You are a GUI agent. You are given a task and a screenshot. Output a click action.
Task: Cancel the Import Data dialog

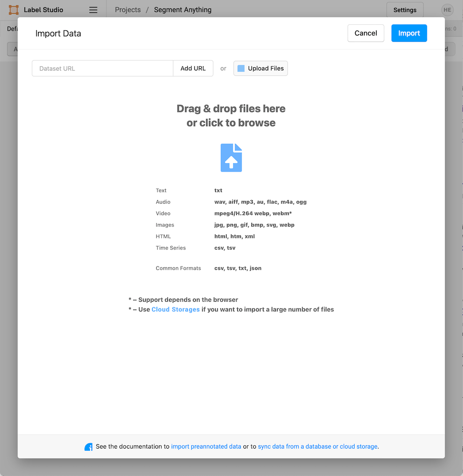point(366,33)
